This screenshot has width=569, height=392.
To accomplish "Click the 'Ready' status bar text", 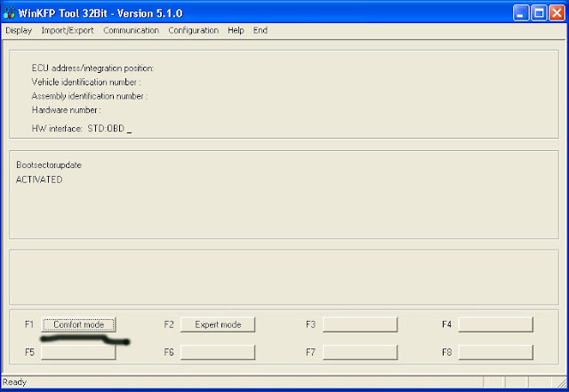I will pos(14,382).
